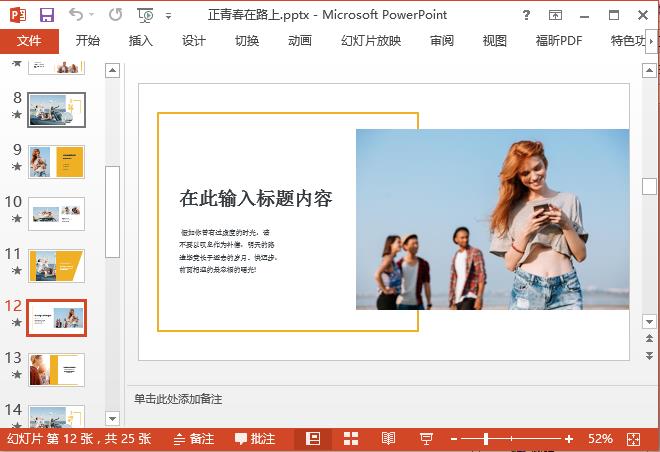
Task: Select slide 10 thumbnail
Action: click(56, 213)
